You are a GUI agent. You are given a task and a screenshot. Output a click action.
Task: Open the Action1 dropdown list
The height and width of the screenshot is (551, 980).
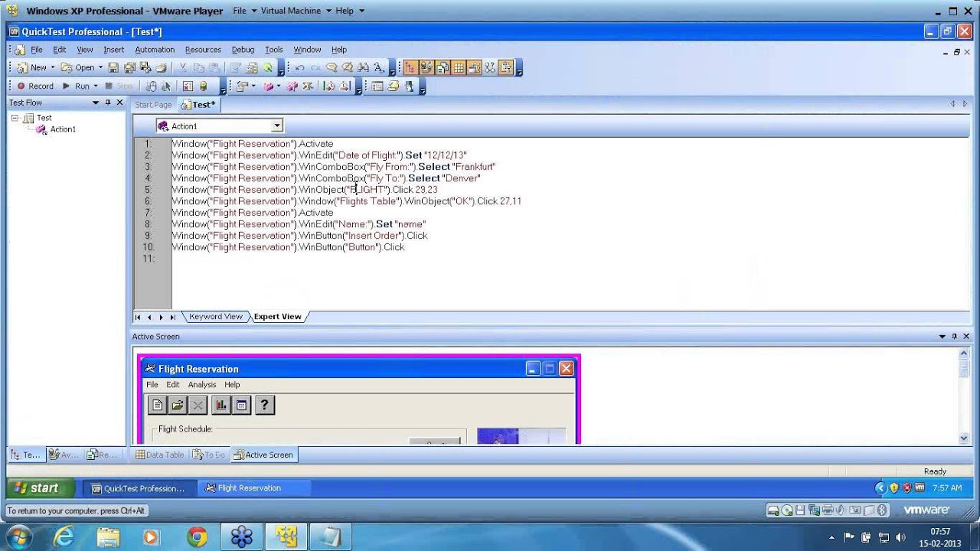[277, 126]
